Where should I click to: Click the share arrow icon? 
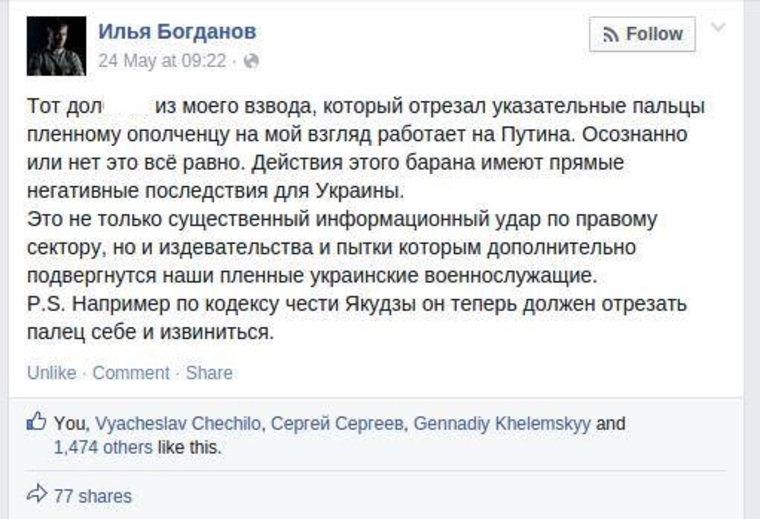pyautogui.click(x=37, y=494)
